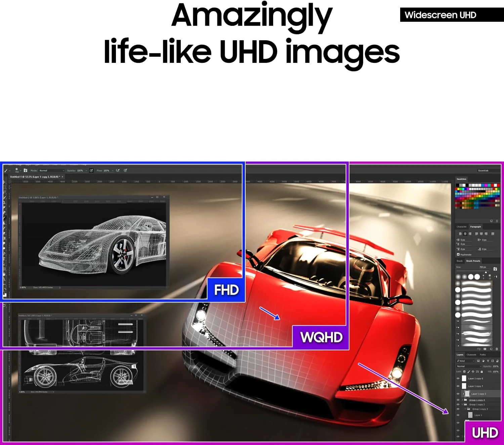Switch to the Channels tab
Viewport: 504px width, 445px height.
[x=471, y=355]
